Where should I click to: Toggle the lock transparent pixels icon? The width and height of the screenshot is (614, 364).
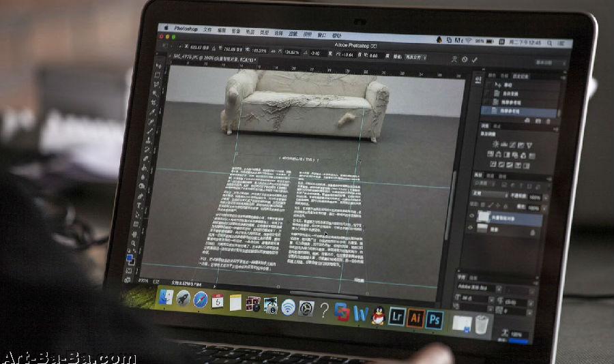pyautogui.click(x=483, y=204)
